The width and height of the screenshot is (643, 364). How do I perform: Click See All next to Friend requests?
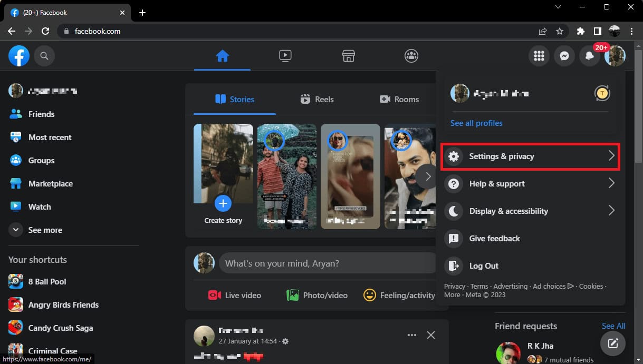(613, 326)
